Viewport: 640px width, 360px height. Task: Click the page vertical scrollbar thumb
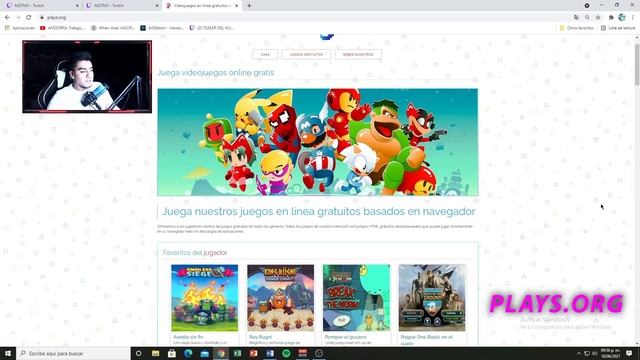[637, 63]
